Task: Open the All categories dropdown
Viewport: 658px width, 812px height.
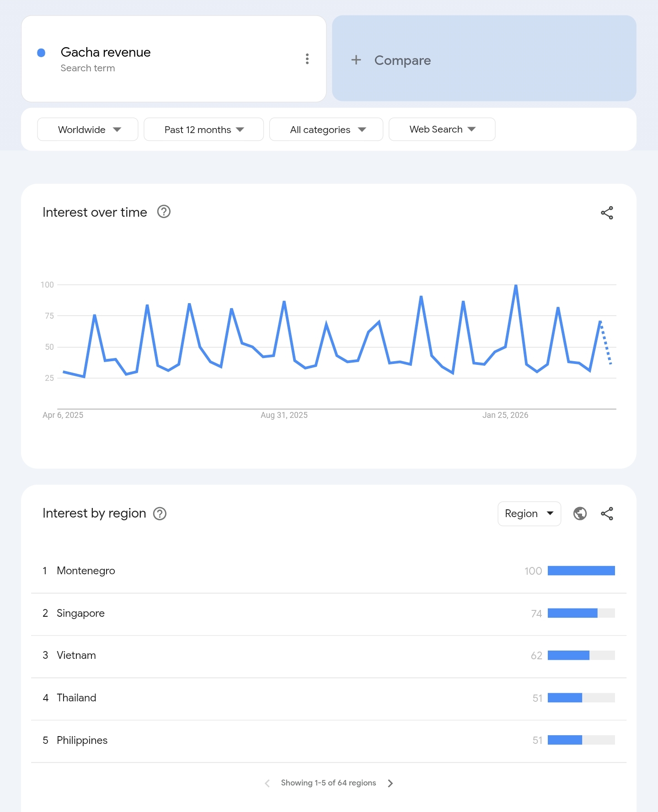Action: [326, 129]
